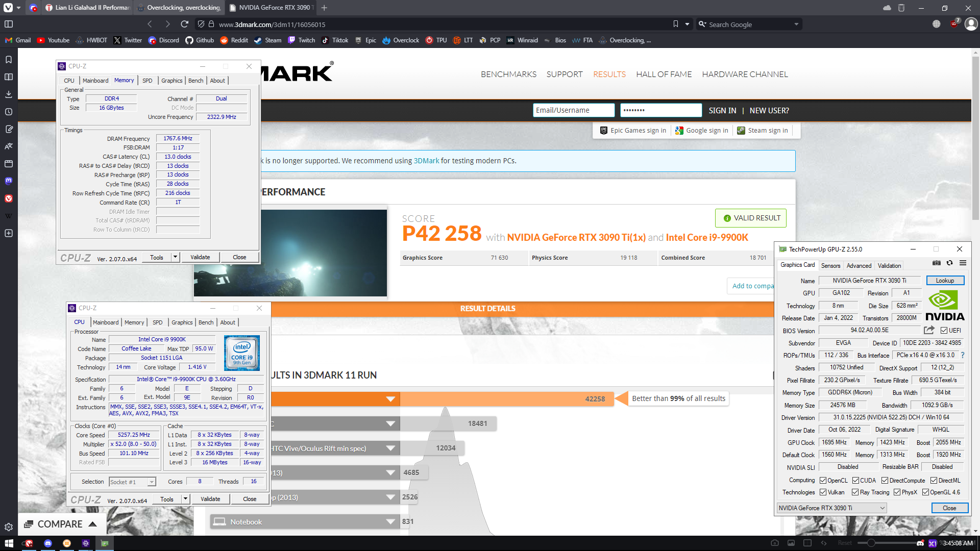Open the Mastodon web panel

[9, 181]
